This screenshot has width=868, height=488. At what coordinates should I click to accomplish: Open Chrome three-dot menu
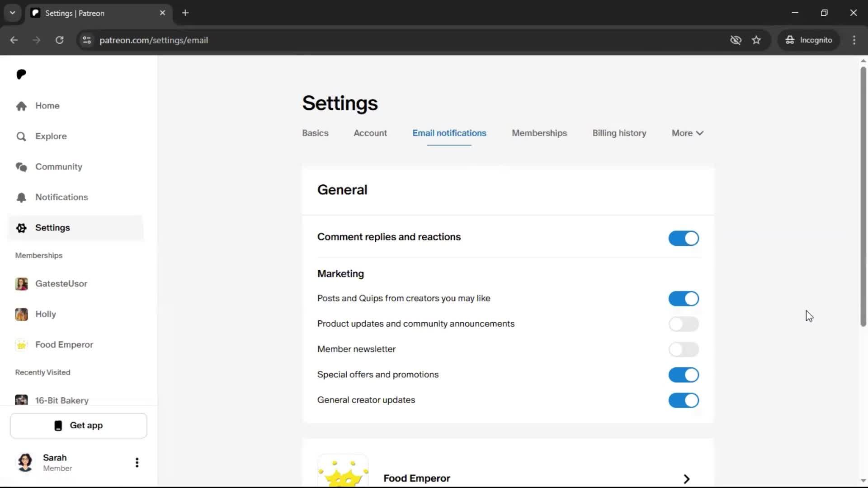(854, 40)
